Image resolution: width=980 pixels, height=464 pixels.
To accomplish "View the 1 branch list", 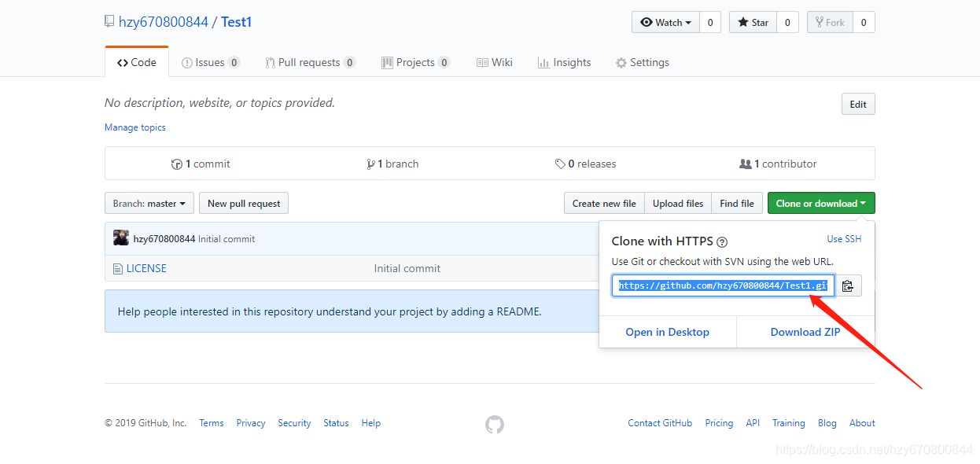I will pyautogui.click(x=392, y=164).
